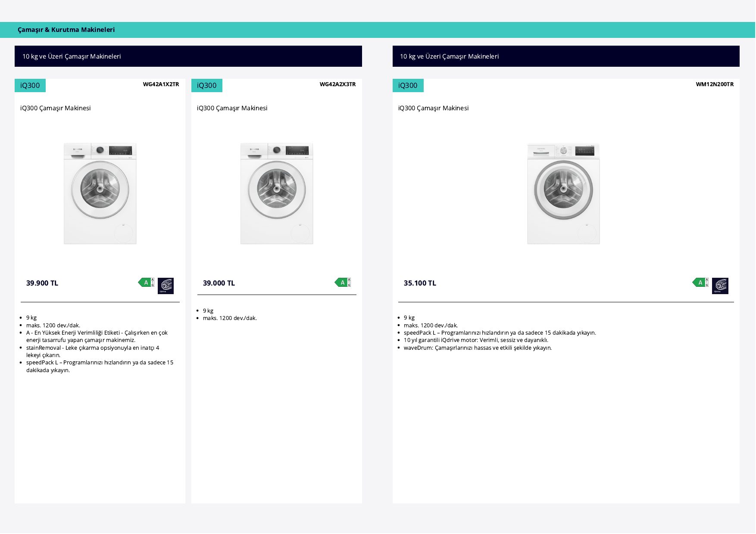Image resolution: width=756 pixels, height=534 pixels.
Task: Click the model number WM12N200TR
Action: point(715,84)
